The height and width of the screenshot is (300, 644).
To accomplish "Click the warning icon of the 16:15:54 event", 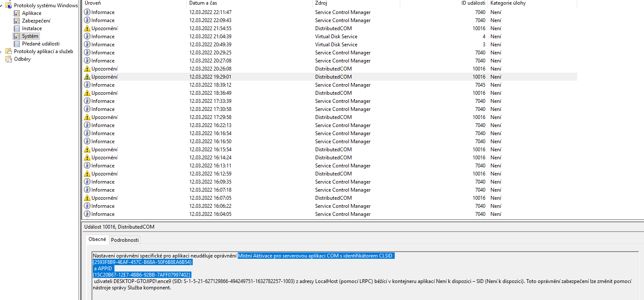I will (x=87, y=150).
